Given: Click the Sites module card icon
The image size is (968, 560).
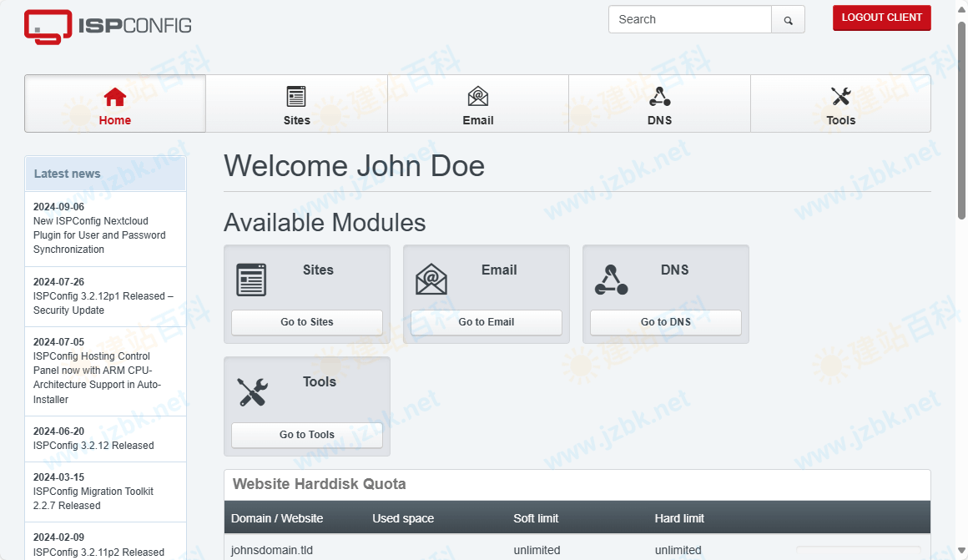Looking at the screenshot, I should tap(251, 280).
